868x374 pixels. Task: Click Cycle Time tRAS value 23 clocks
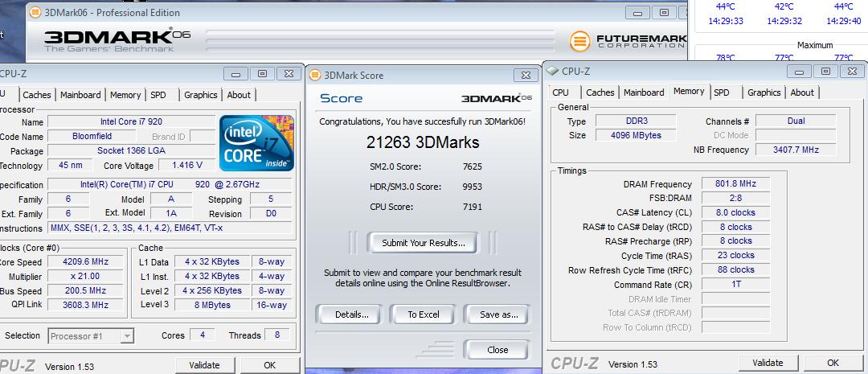coord(735,256)
